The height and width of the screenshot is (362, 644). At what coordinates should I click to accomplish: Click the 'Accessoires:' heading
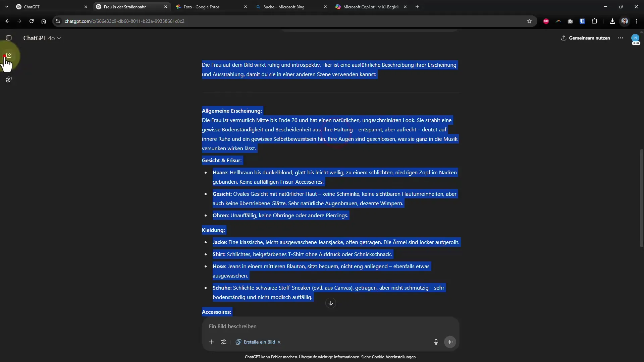tap(216, 312)
